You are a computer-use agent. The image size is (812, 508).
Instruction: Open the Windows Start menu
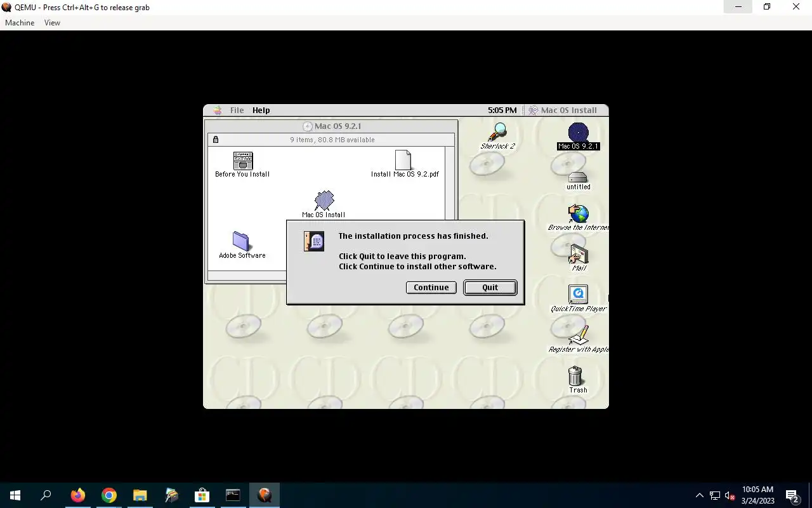pyautogui.click(x=15, y=495)
